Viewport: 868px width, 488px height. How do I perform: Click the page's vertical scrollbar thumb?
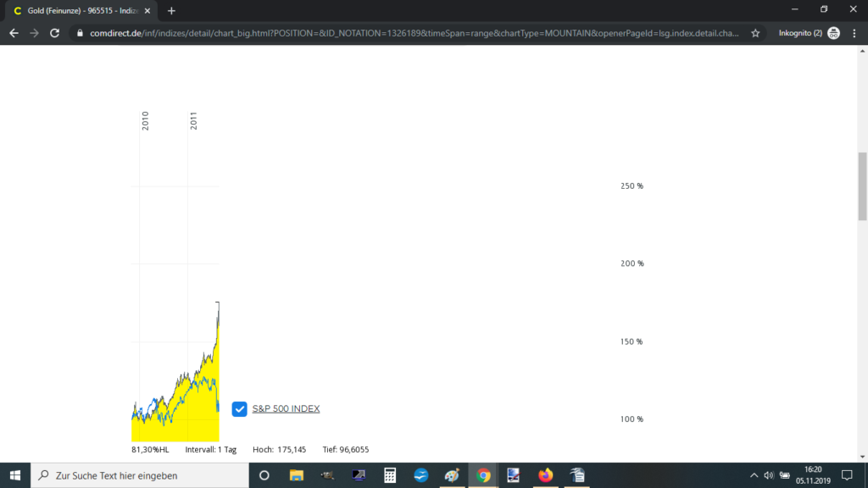point(862,186)
